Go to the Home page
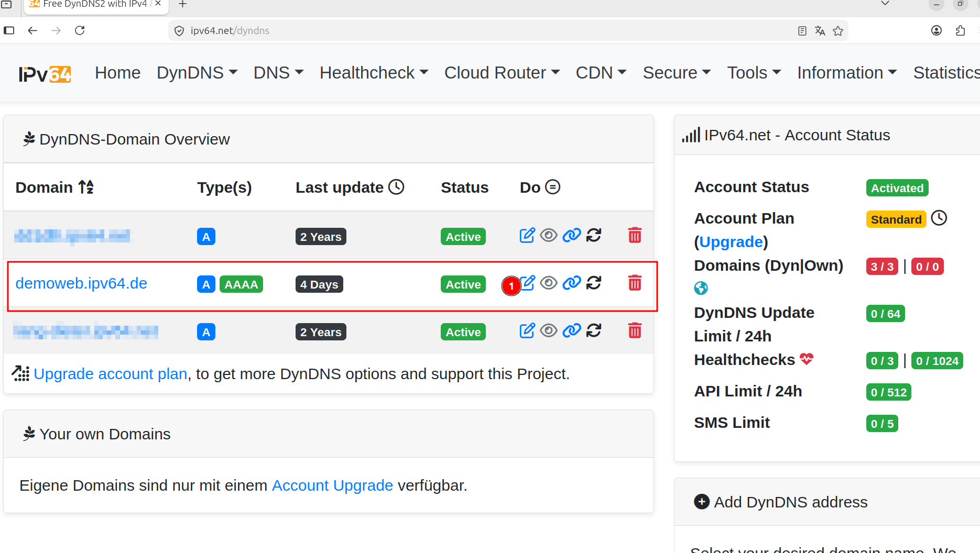Image resolution: width=980 pixels, height=553 pixels. pos(118,73)
